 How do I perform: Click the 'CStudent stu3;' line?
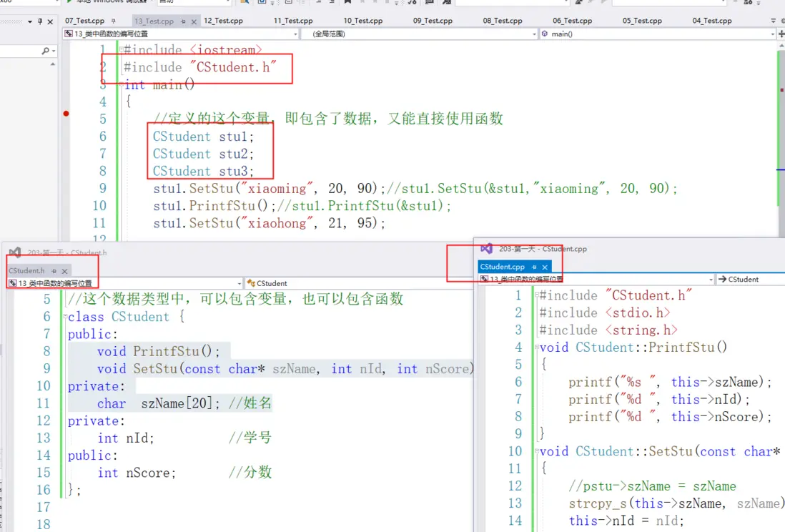(x=203, y=171)
